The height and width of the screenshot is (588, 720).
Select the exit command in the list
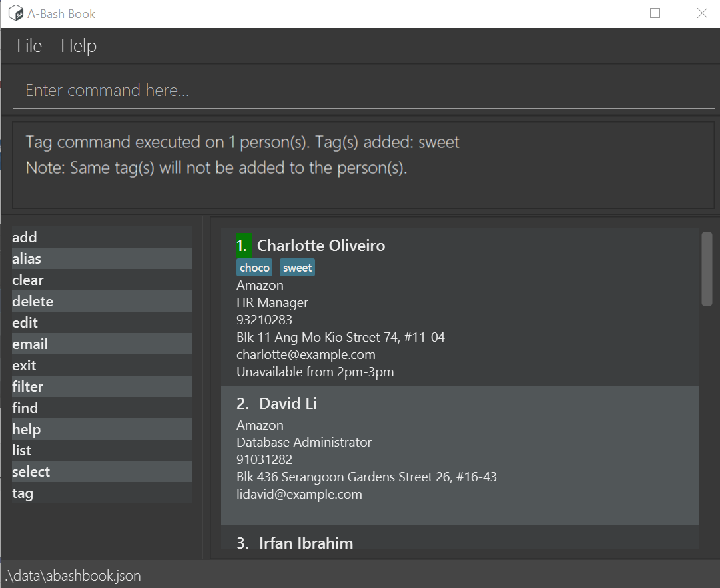[x=101, y=366]
